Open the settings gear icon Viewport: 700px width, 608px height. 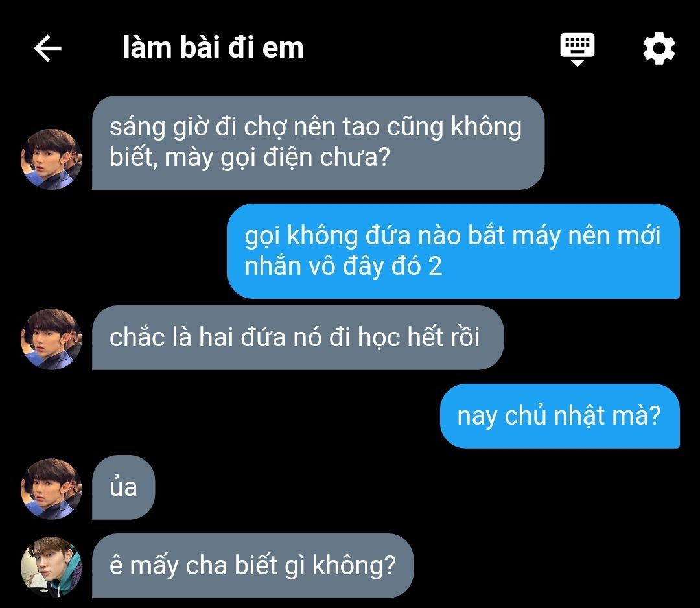[x=659, y=48]
